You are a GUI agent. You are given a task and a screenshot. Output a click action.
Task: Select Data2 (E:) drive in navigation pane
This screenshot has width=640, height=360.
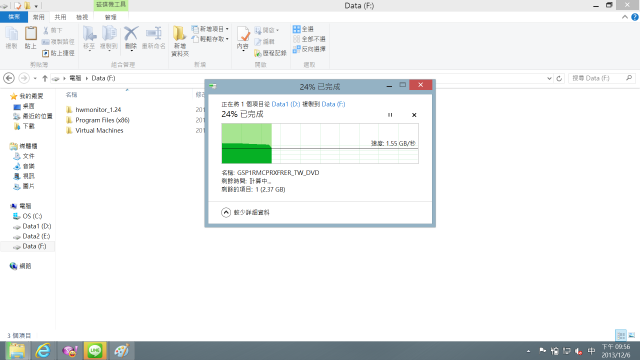coord(31,236)
